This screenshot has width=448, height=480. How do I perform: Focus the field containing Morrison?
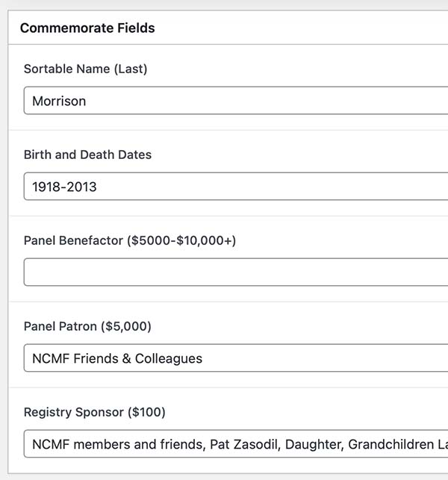(224, 101)
